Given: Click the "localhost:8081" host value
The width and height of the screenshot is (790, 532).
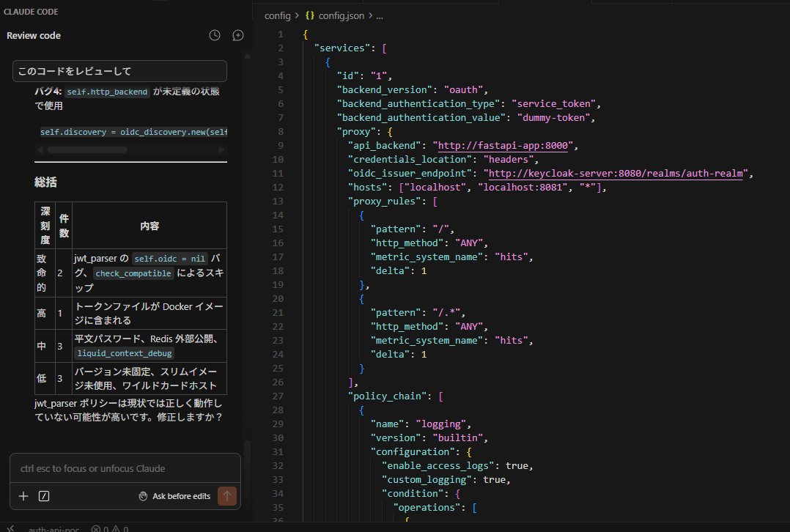Looking at the screenshot, I should tap(522, 188).
